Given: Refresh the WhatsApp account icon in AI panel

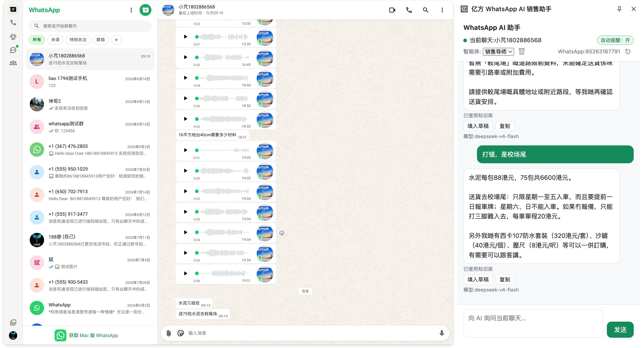Looking at the screenshot, I should pos(627,51).
